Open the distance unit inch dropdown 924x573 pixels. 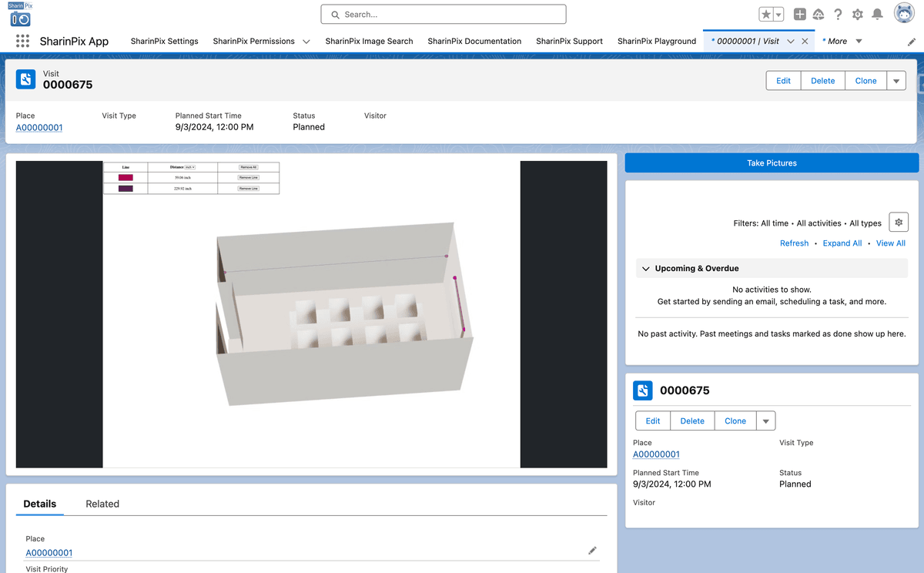click(189, 167)
